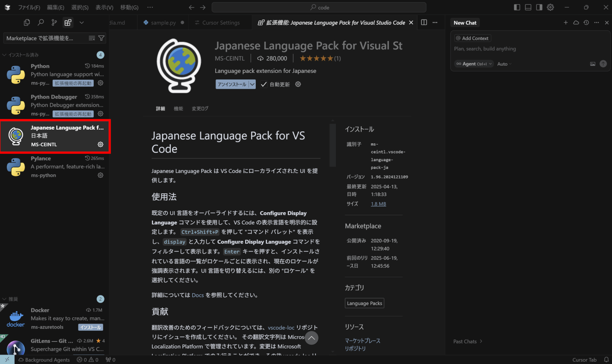Open extension manage gear next to 自動更新

pyautogui.click(x=298, y=84)
